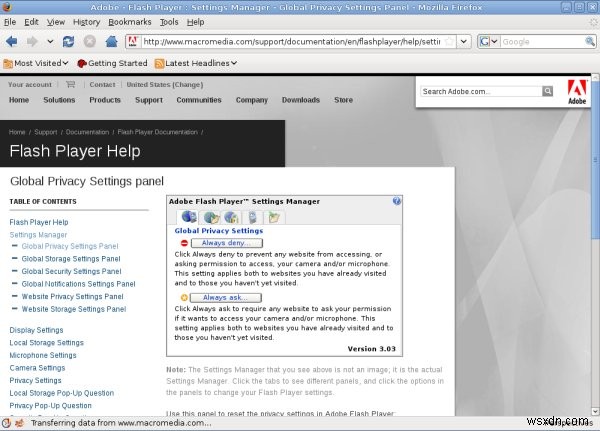Open Global Notifications Settings Panel link

(x=78, y=284)
